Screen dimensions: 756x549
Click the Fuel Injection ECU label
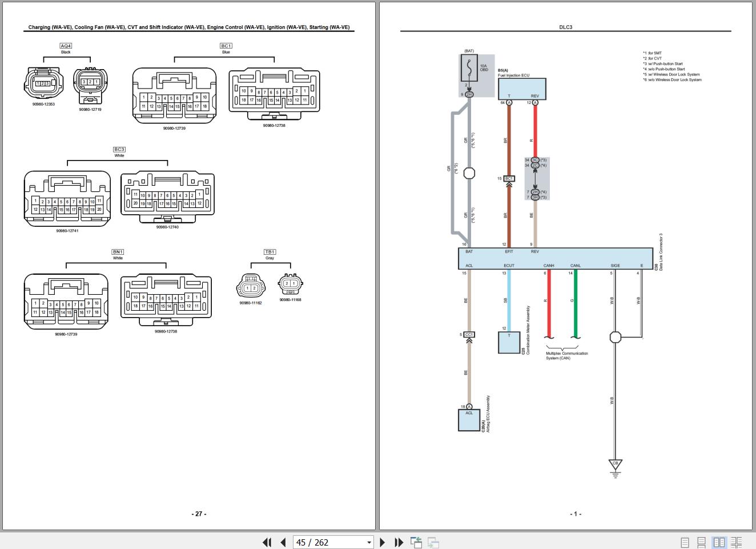point(513,75)
